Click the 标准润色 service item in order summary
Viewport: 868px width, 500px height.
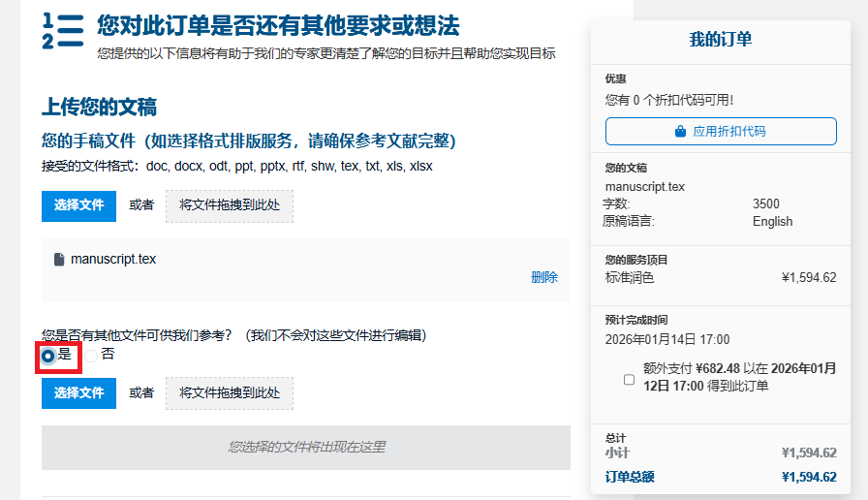[630, 278]
